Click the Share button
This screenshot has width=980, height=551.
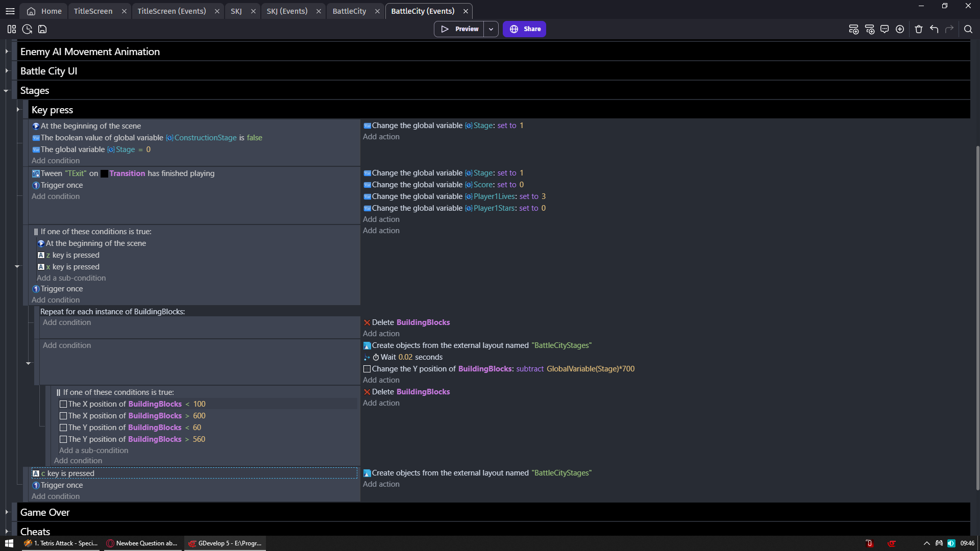pos(525,29)
